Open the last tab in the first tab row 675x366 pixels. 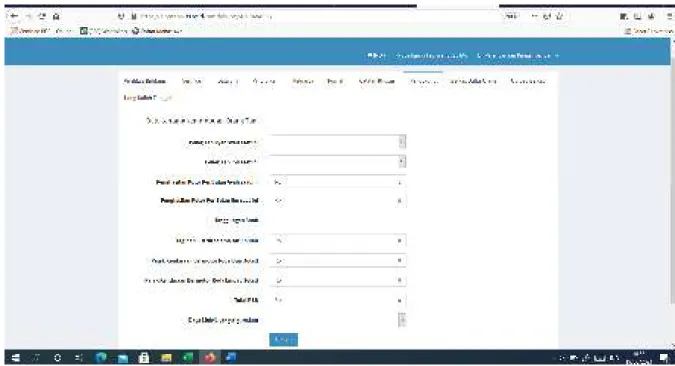coord(528,81)
